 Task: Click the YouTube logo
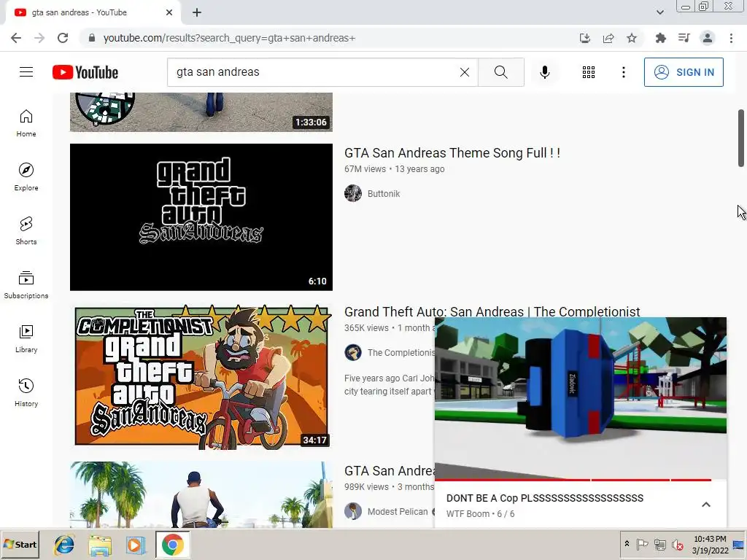coord(85,72)
